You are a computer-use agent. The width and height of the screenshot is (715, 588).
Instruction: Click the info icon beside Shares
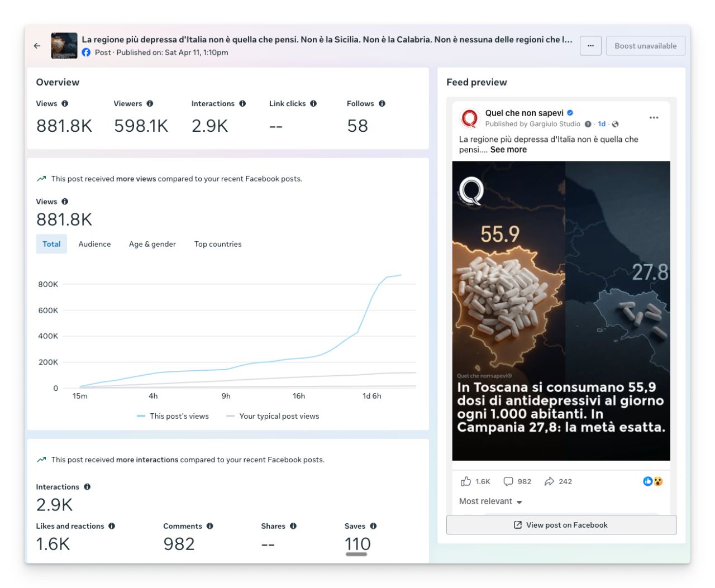pos(293,526)
